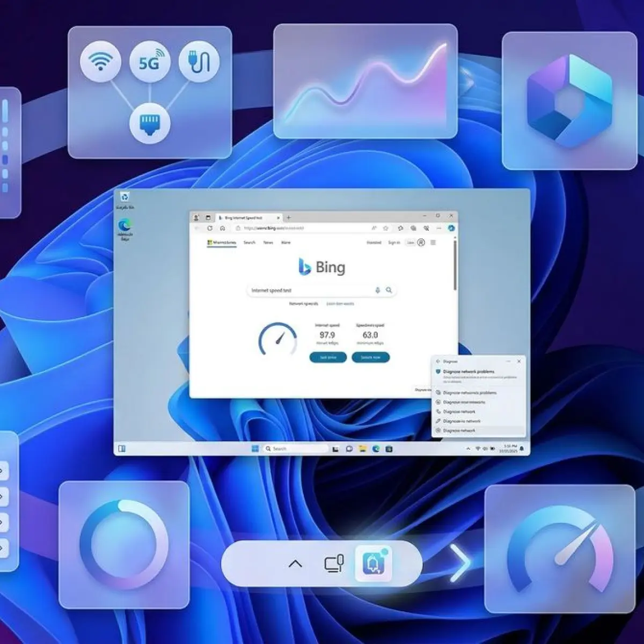Click the back arrow in the Diagnose panel
This screenshot has height=644, width=644.
pos(438,361)
